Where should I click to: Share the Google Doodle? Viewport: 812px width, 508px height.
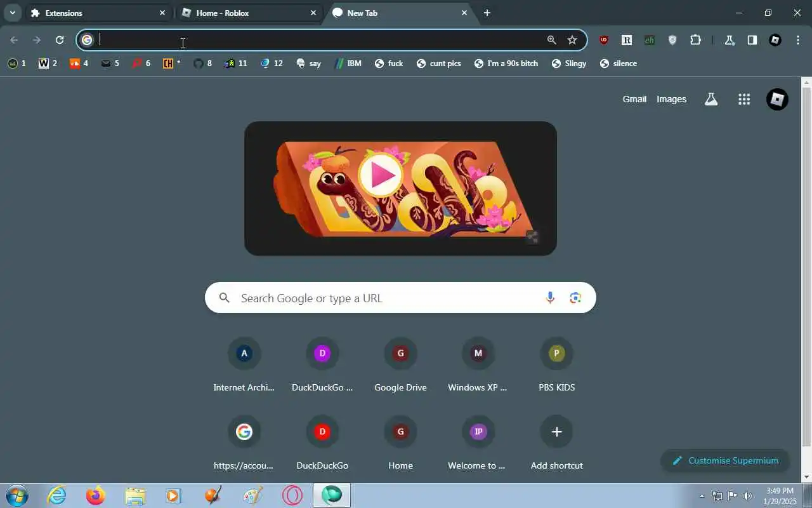pyautogui.click(x=532, y=237)
